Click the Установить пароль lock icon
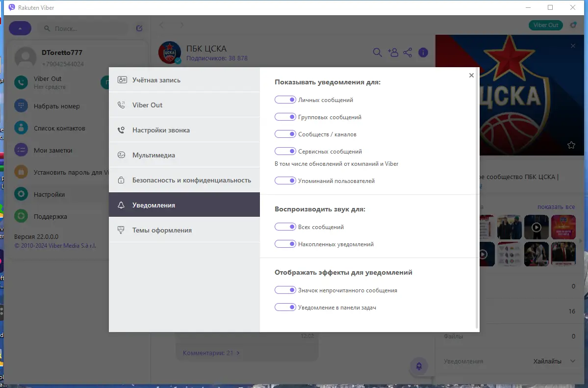Image resolution: width=588 pixels, height=388 pixels. (x=21, y=172)
